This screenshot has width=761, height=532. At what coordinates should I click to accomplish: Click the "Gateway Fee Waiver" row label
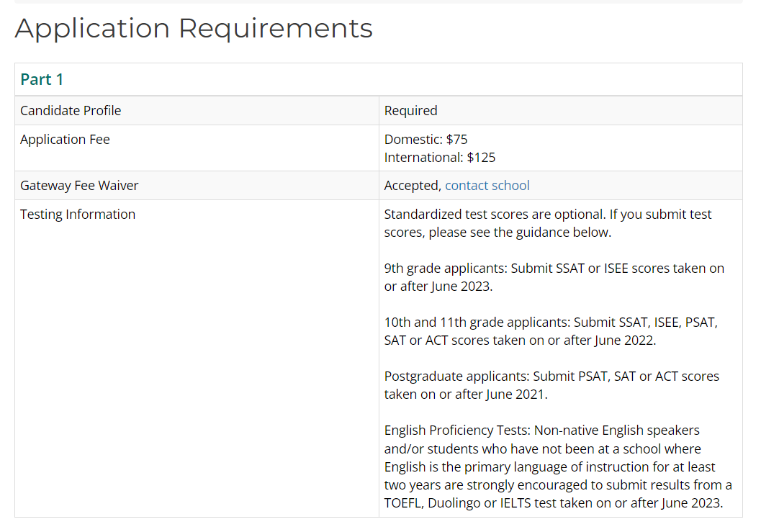click(79, 186)
